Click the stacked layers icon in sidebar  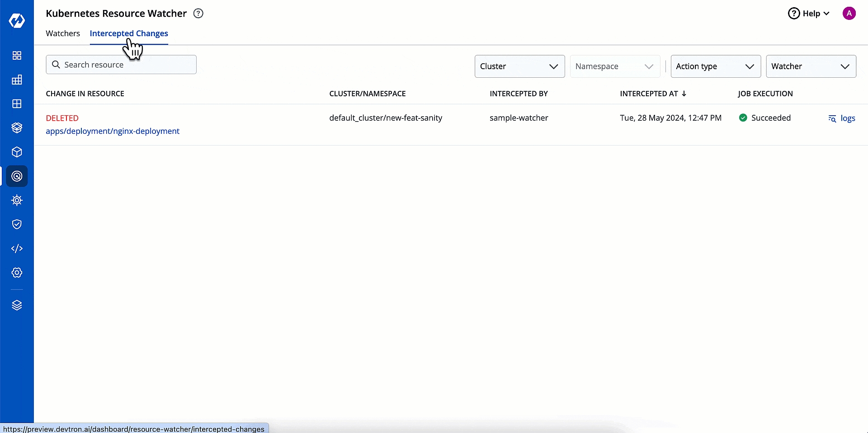[17, 306]
